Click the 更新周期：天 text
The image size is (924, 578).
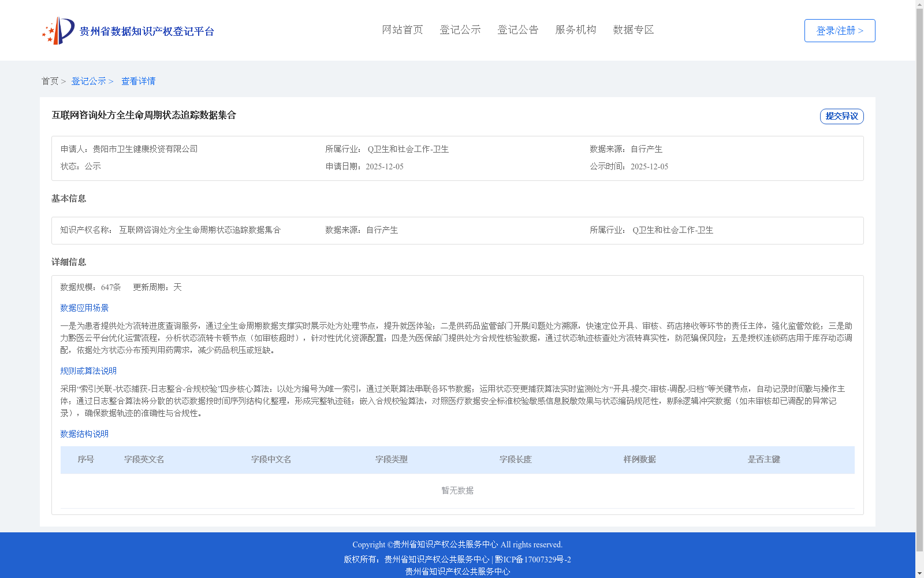[x=157, y=287]
